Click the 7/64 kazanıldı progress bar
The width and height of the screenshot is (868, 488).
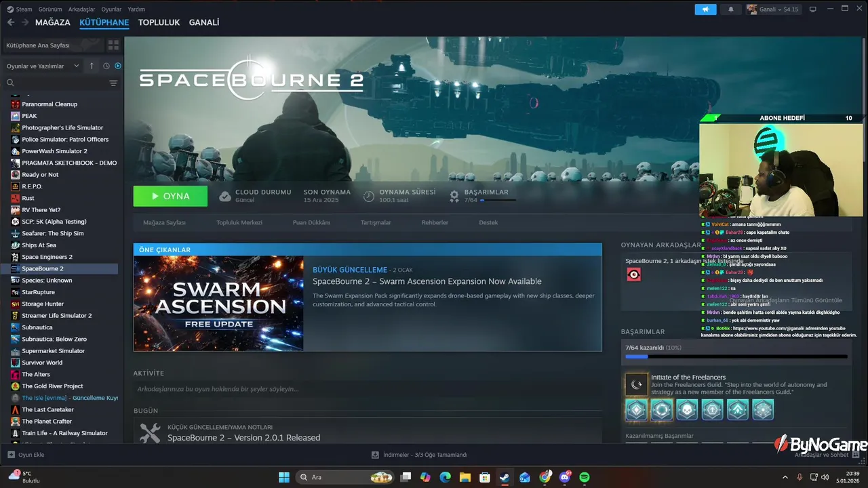coord(736,356)
